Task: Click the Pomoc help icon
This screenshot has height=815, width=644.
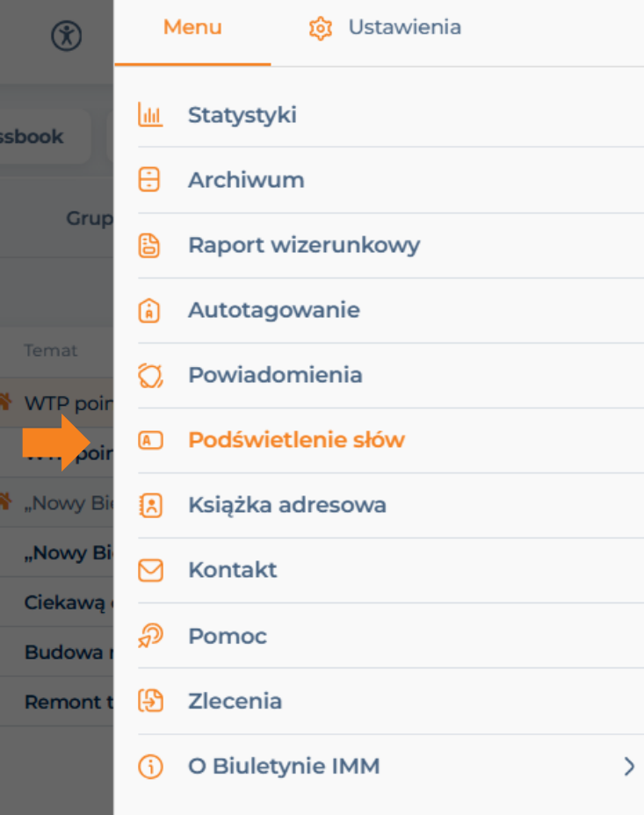Action: (151, 636)
